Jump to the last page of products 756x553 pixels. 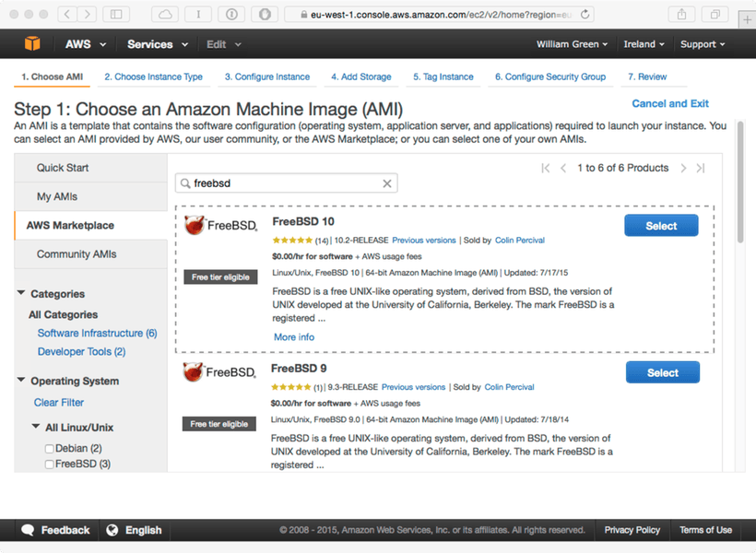click(x=701, y=168)
